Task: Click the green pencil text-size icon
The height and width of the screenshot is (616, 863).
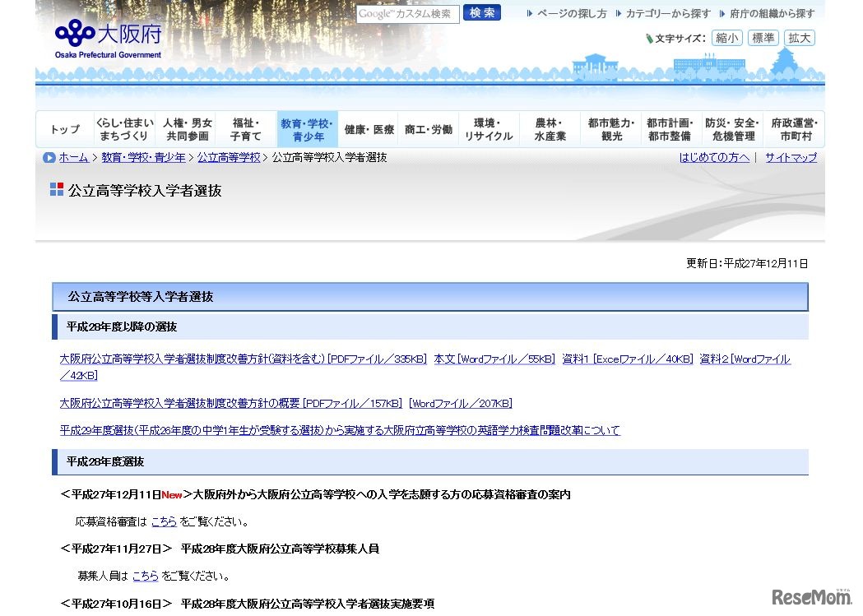Action: pos(649,39)
